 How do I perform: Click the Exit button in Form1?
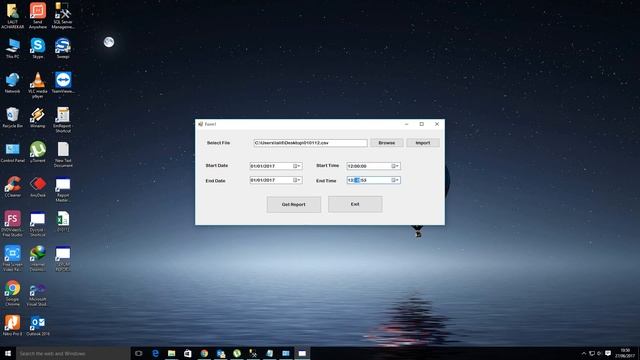(x=355, y=204)
